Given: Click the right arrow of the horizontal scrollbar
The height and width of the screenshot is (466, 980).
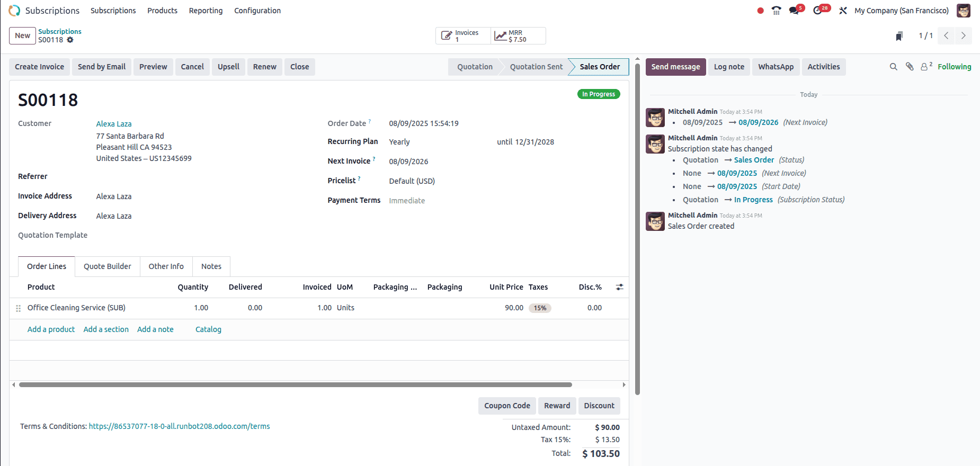Looking at the screenshot, I should (624, 385).
